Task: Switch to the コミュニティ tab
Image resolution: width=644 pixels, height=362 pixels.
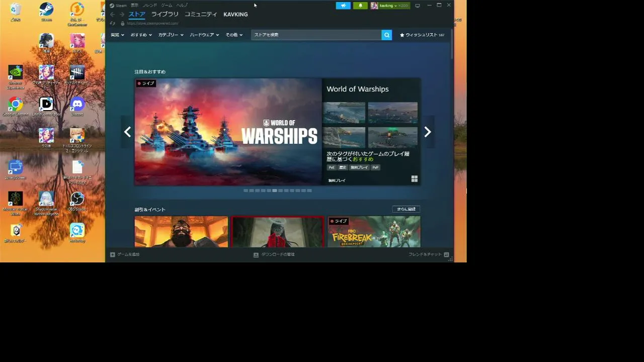Action: click(x=201, y=14)
